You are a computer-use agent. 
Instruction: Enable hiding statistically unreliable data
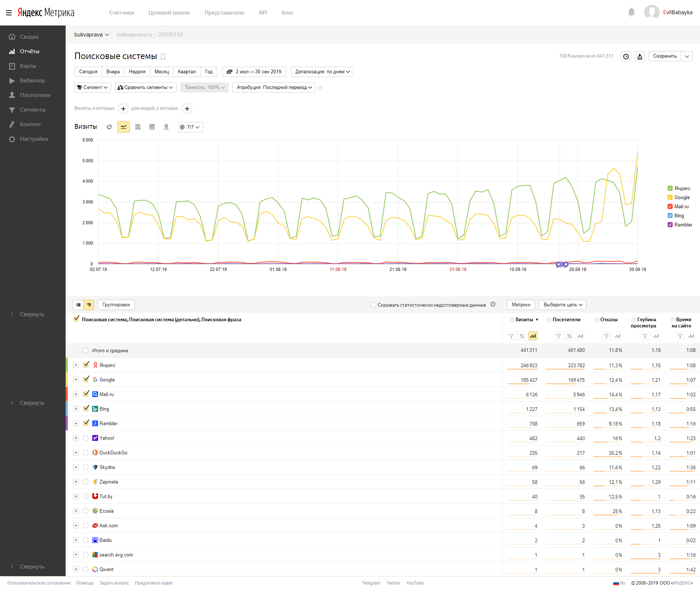374,305
